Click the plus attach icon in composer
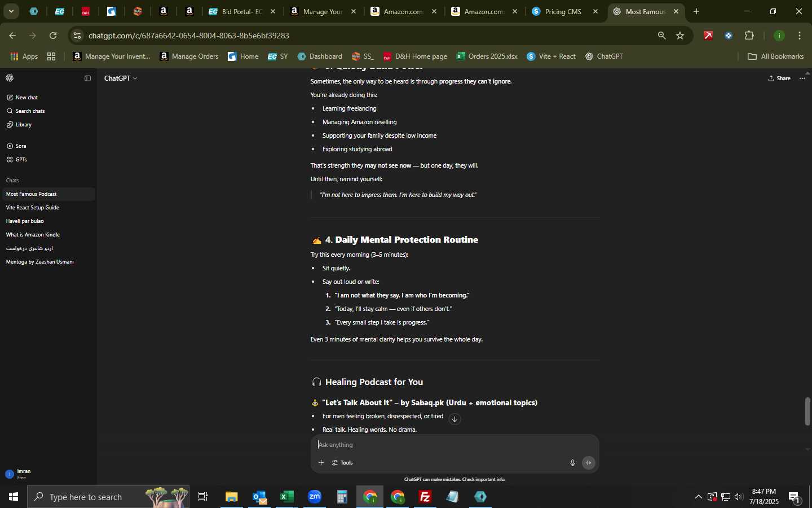 (321, 463)
